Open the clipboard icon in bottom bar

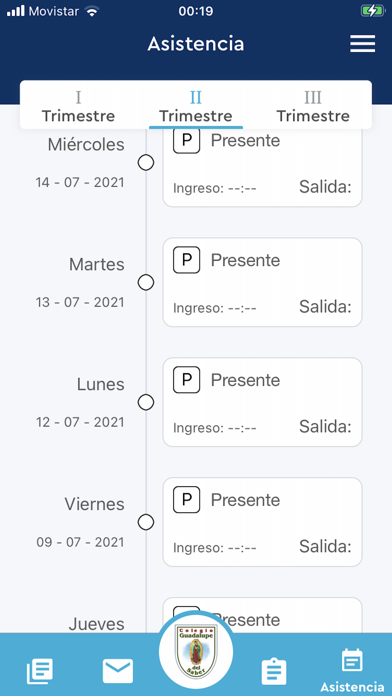(x=274, y=671)
